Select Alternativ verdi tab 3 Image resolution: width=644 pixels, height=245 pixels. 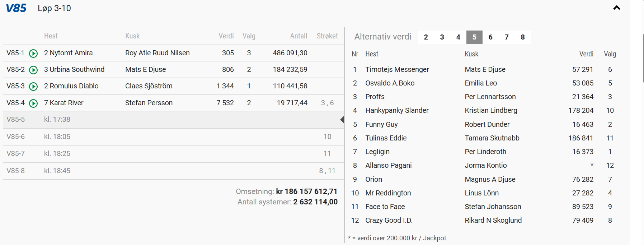click(442, 37)
